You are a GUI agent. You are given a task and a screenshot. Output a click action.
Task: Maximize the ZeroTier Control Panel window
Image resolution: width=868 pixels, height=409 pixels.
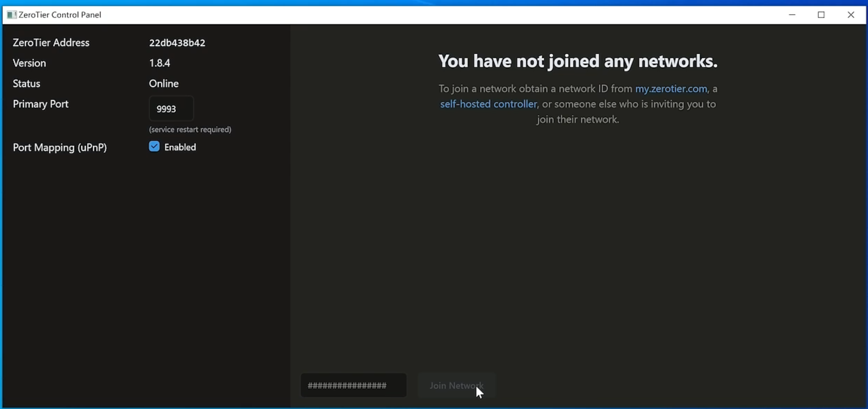821,15
